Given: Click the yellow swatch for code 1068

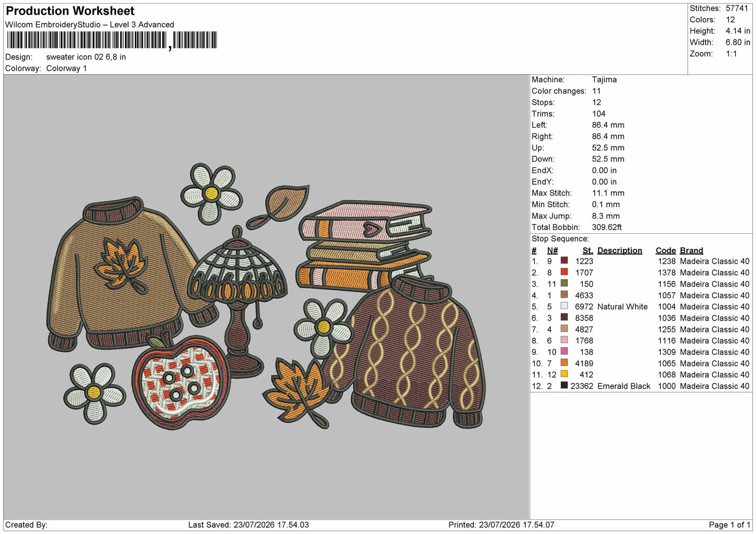Looking at the screenshot, I should 564,374.
